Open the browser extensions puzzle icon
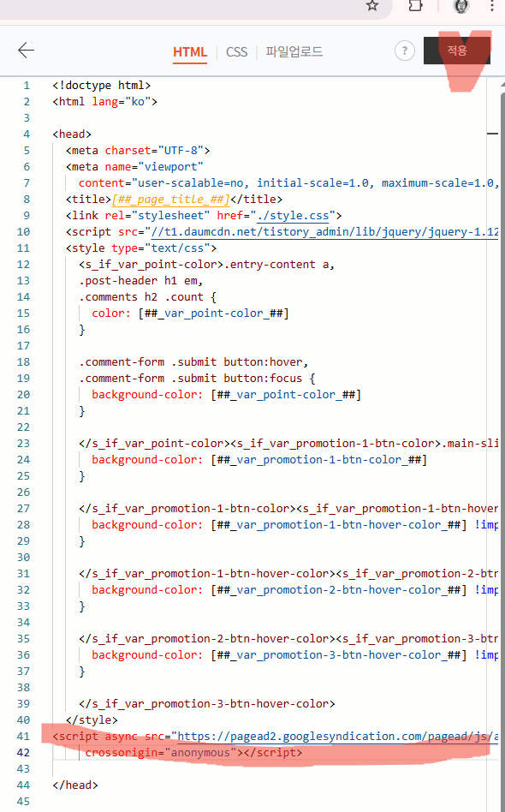Image resolution: width=505 pixels, height=812 pixels. (415, 6)
